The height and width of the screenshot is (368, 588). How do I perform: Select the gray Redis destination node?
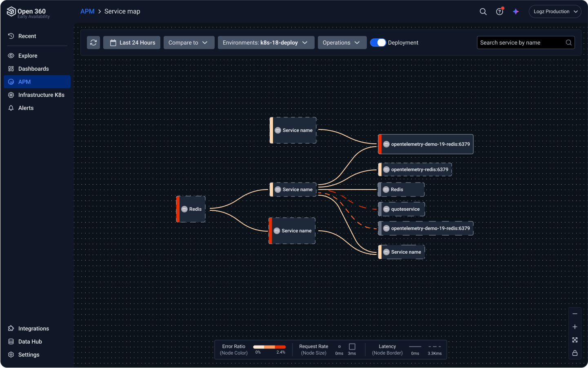401,190
